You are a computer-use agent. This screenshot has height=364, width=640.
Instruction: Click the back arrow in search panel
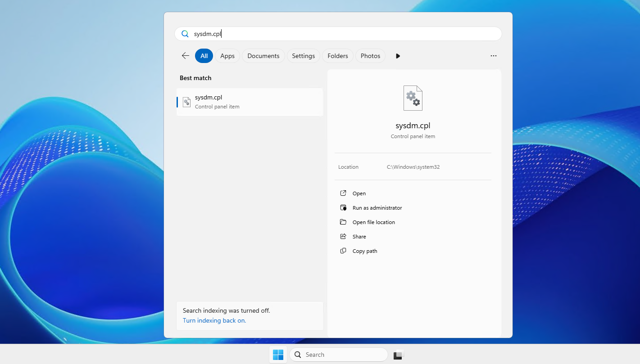185,56
